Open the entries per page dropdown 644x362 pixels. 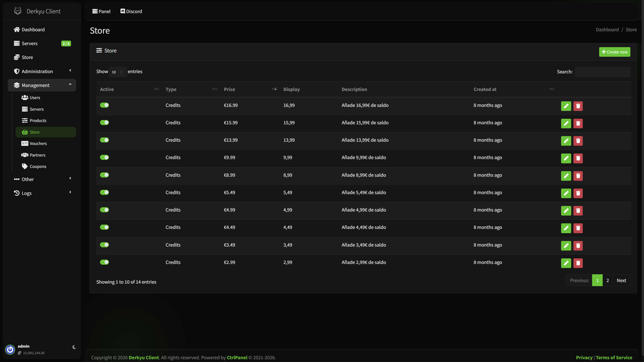(117, 72)
